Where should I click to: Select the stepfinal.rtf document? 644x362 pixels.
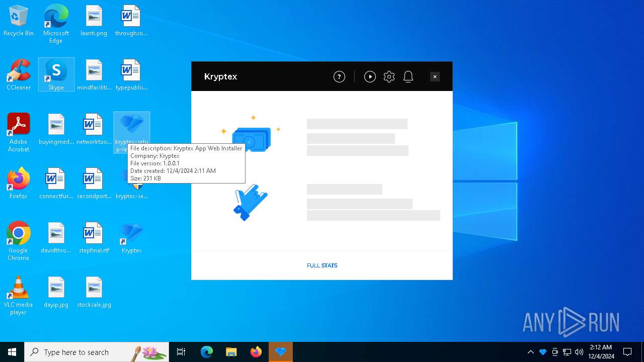[94, 238]
